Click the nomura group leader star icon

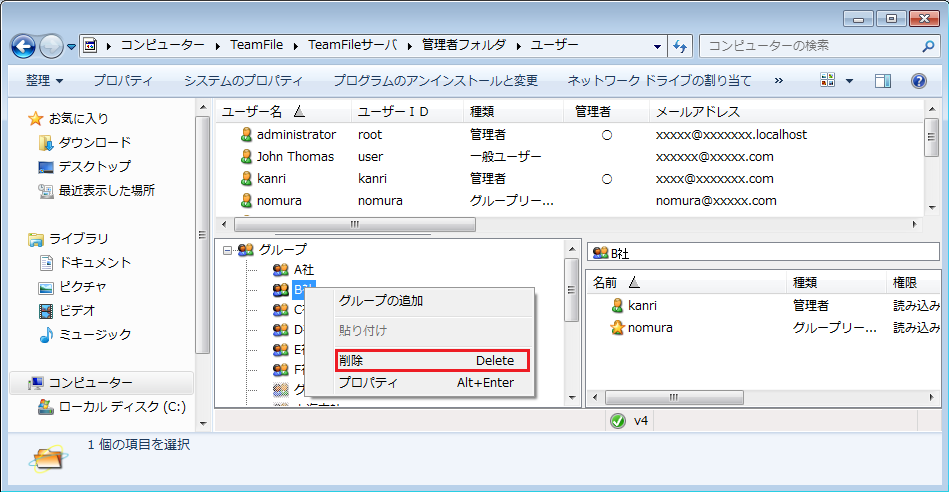coord(617,328)
